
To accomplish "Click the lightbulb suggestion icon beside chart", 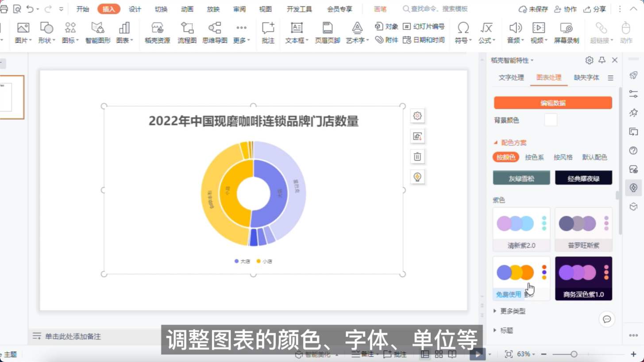I will pyautogui.click(x=417, y=177).
